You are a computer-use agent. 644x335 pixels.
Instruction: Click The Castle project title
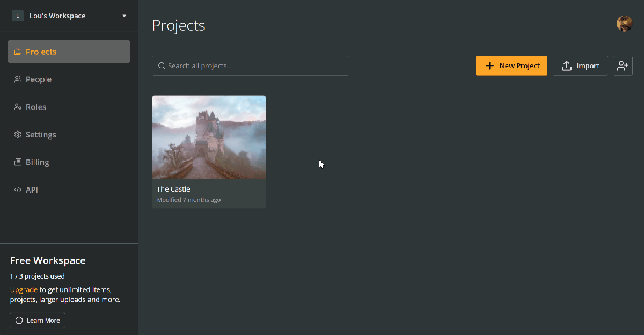pyautogui.click(x=173, y=189)
